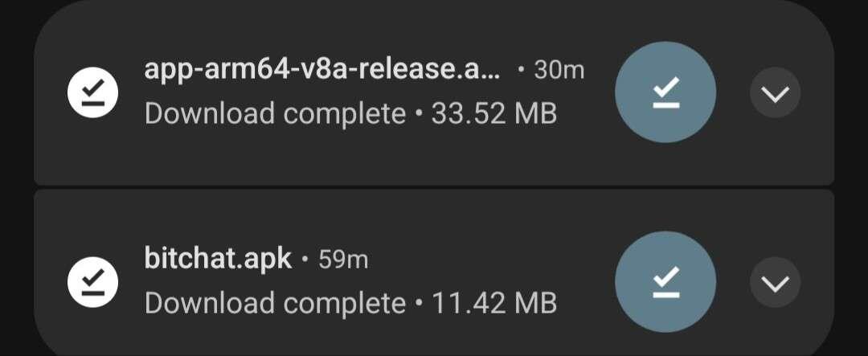The width and height of the screenshot is (868, 356).
Task: Tap large round download icon for app-arm64-v8a-release
Action: 665,92
